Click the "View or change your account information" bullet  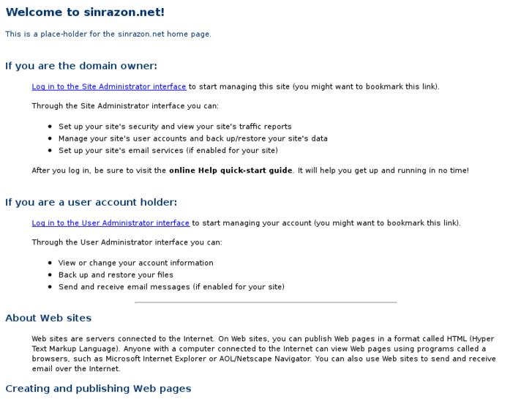click(136, 263)
